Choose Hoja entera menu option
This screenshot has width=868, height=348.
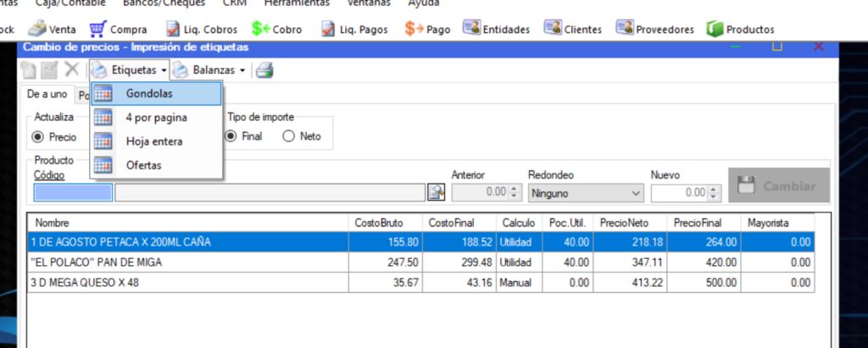point(156,141)
